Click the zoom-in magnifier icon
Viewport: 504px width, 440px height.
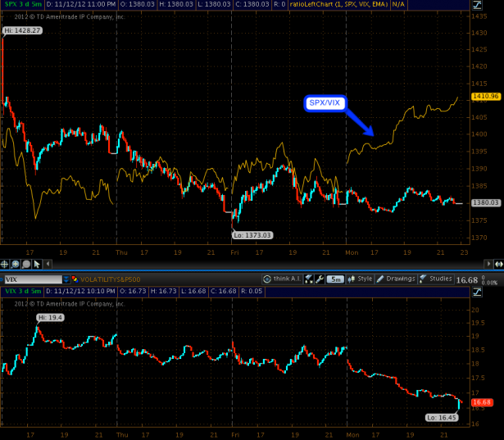pos(16,264)
